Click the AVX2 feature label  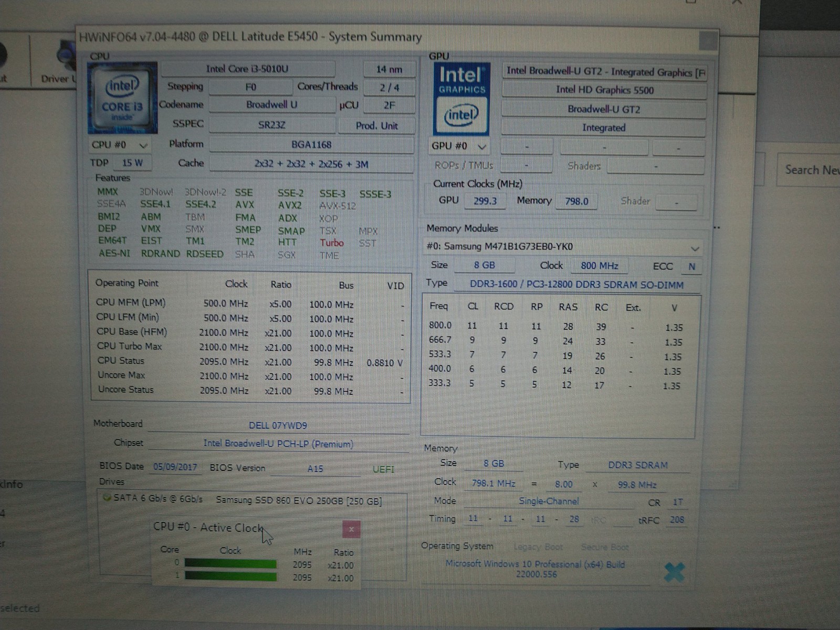[x=290, y=206]
